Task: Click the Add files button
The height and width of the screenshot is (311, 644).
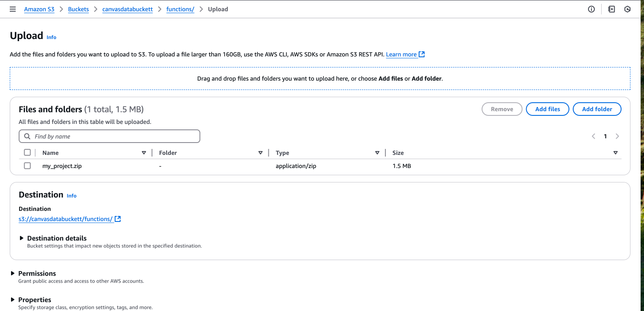Action: click(547, 109)
